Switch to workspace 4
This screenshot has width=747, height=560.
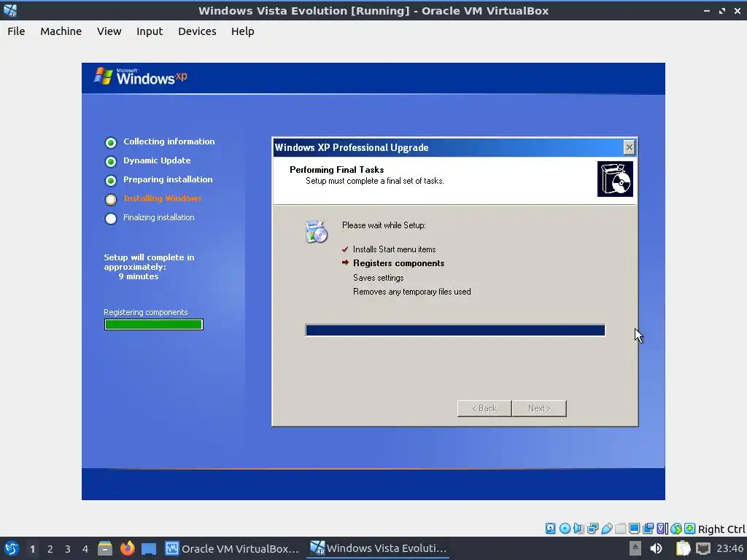point(85,549)
